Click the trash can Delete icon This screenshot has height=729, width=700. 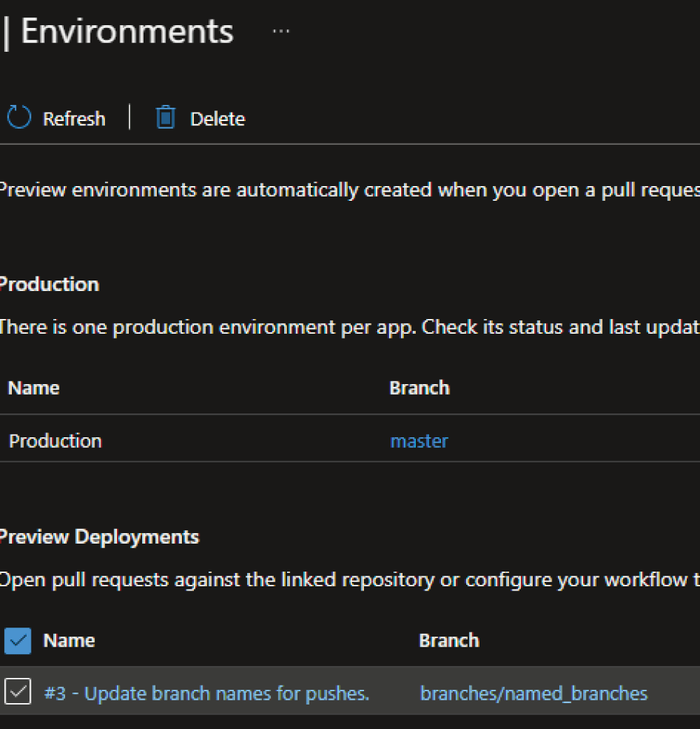[165, 118]
